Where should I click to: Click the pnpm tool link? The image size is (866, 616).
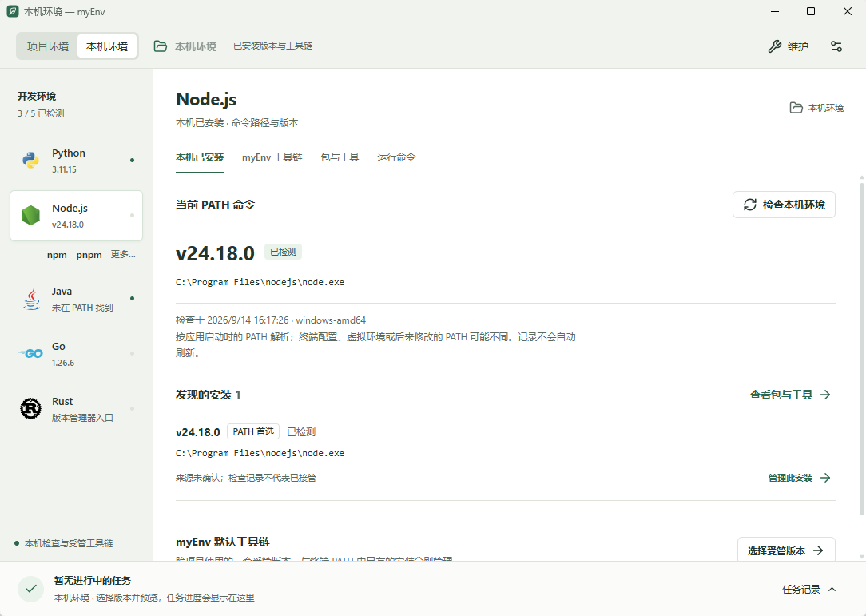[89, 255]
